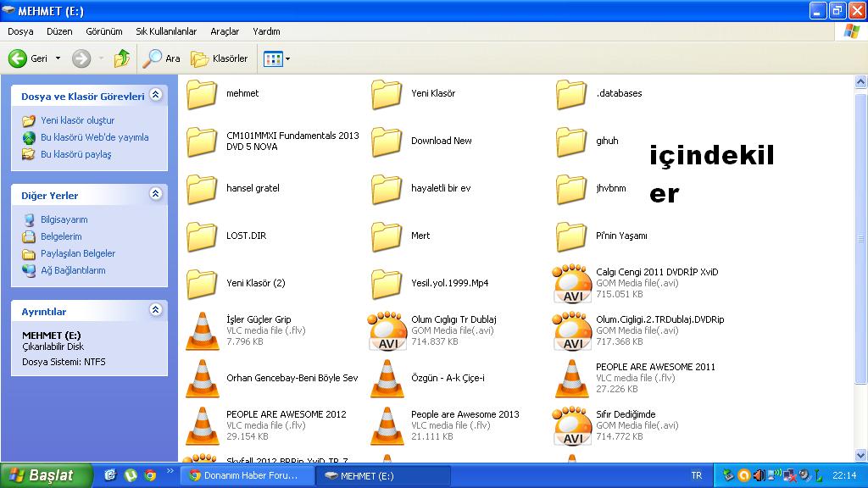
Task: Select the LOST.DIR folder icon
Action: [x=203, y=236]
